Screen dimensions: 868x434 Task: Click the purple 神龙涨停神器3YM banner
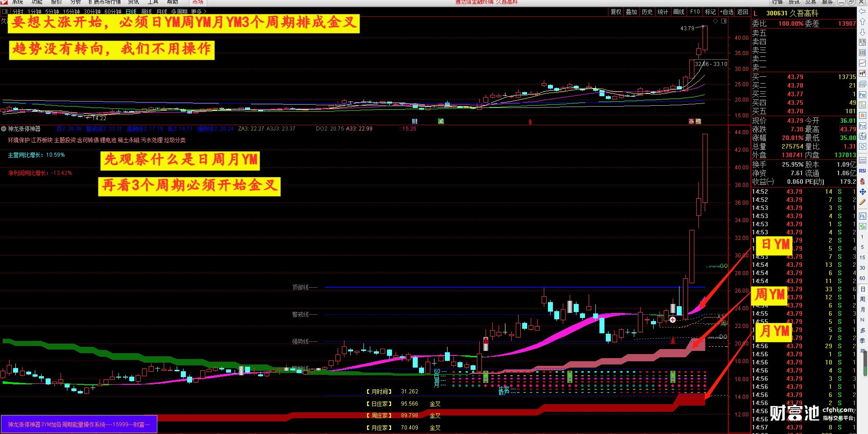pos(79,425)
